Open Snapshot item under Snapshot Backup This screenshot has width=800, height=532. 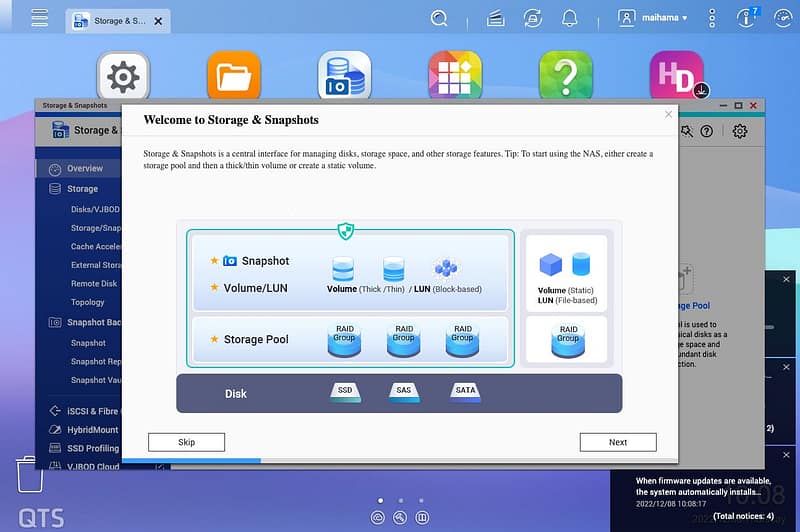pos(88,343)
